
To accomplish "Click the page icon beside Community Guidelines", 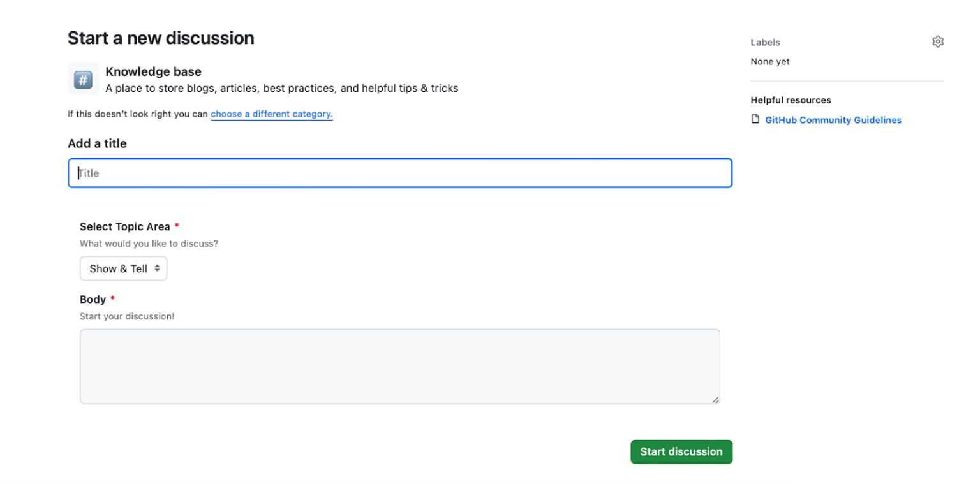I will coord(755,119).
